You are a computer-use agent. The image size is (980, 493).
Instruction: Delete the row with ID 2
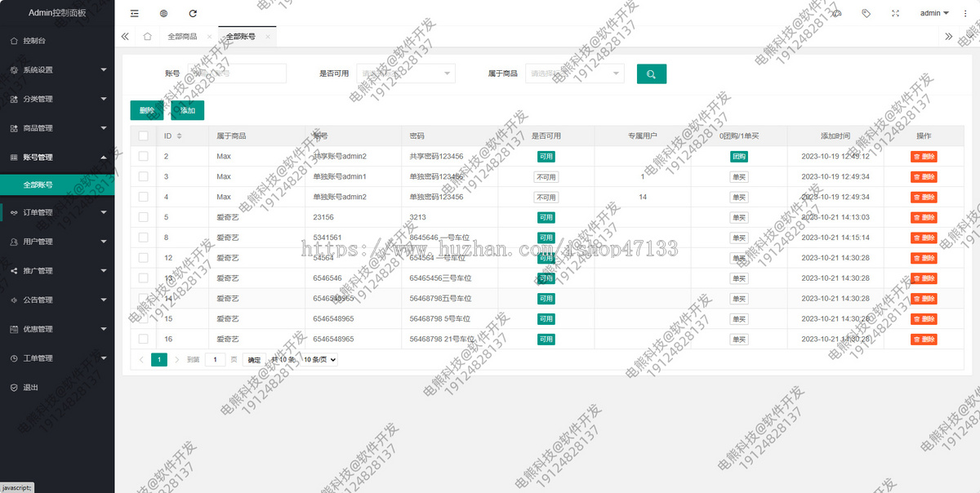coord(924,156)
